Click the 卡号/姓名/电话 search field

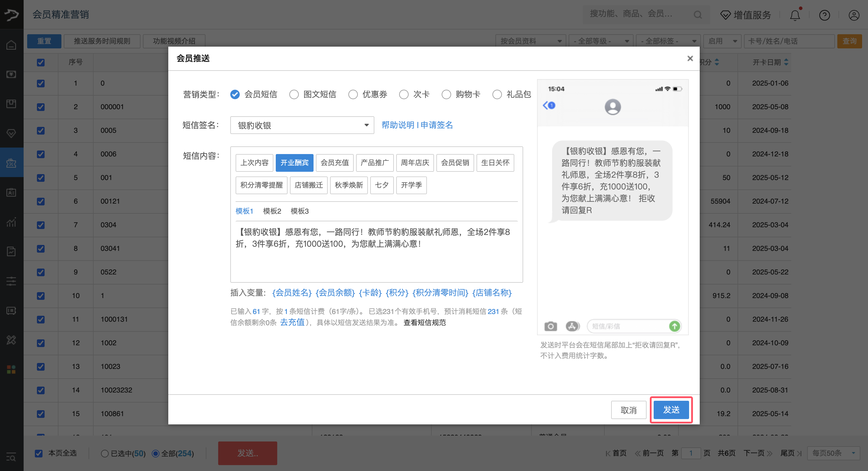(x=789, y=41)
